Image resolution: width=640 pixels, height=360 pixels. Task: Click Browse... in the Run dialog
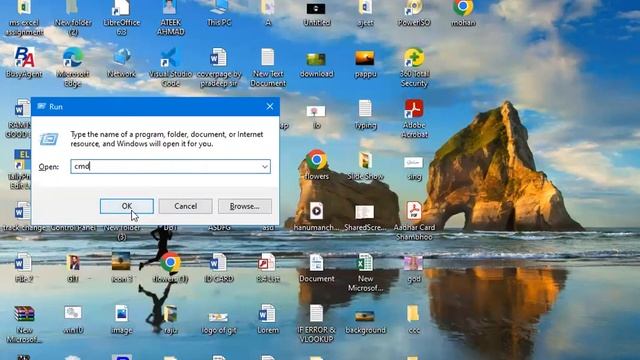tap(244, 206)
